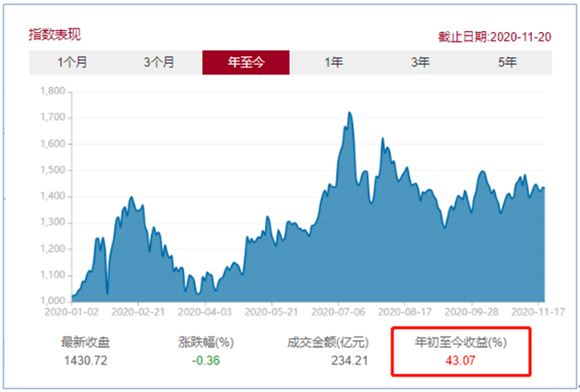This screenshot has height=392, width=580.
Task: Click the 成交金额(亿元) label
Action: pyautogui.click(x=328, y=342)
